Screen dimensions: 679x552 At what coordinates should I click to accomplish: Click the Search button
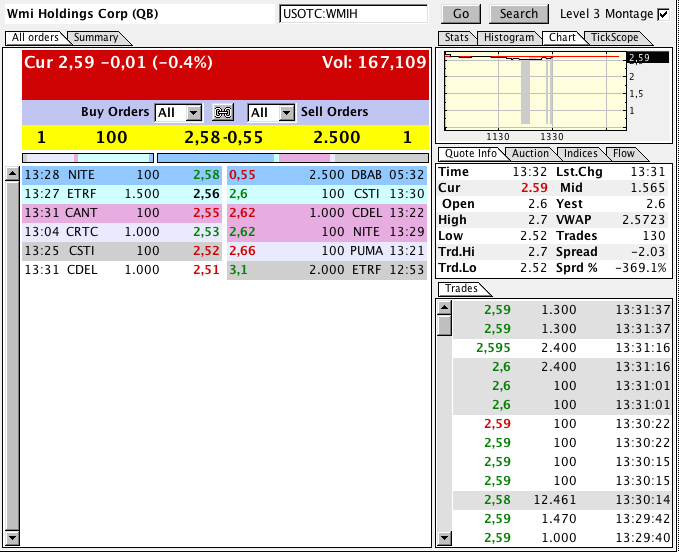coord(519,14)
